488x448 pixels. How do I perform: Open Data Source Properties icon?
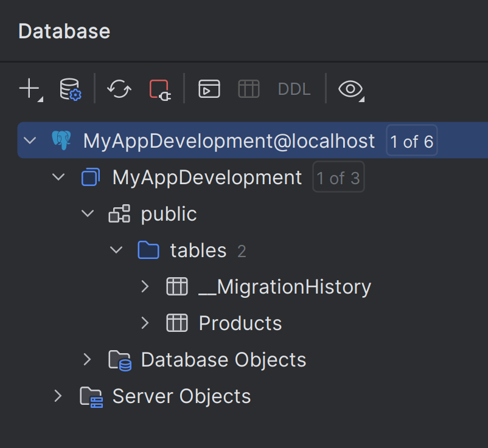69,89
